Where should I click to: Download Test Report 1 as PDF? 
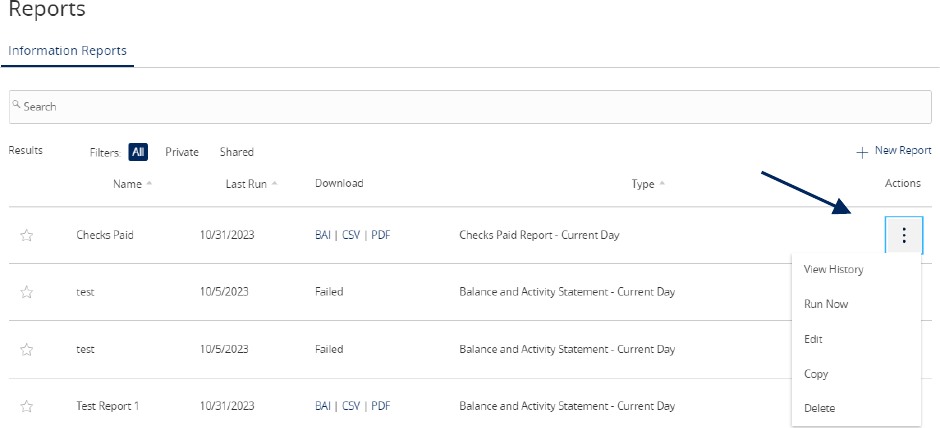coord(381,406)
